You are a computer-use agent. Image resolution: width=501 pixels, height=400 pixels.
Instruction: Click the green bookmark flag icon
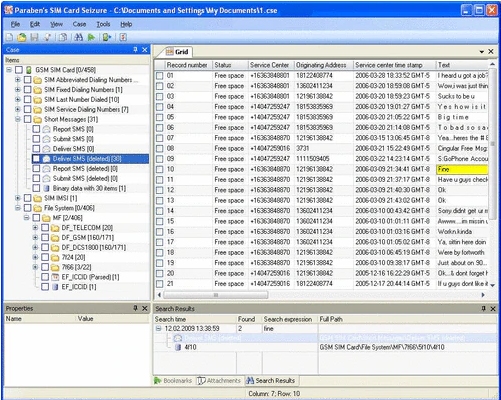coord(91,37)
